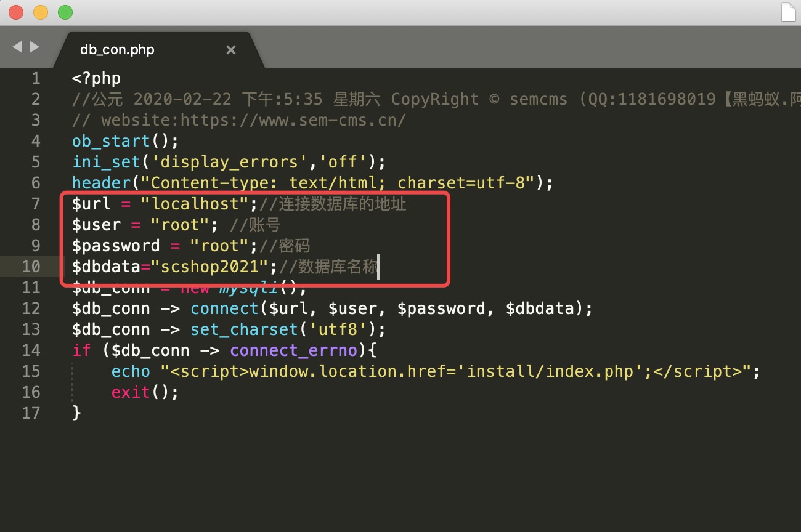Click line number 4 in gutter
Screen dimensions: 801x532
pyautogui.click(x=36, y=141)
